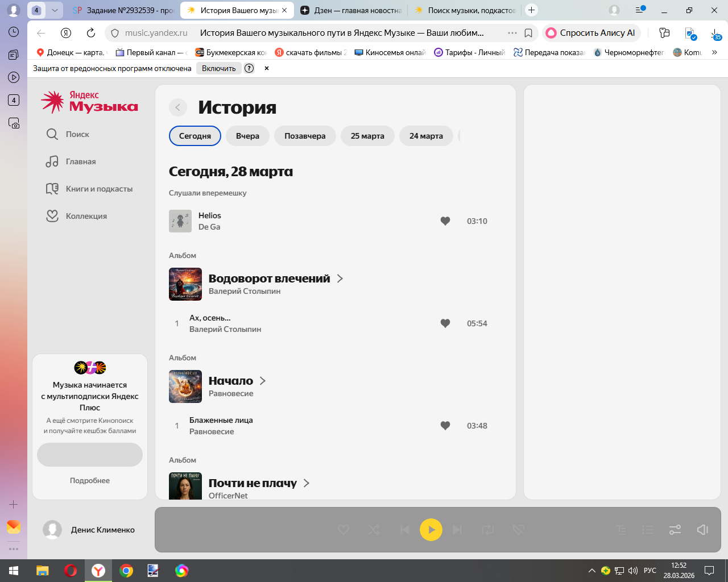Open Windows Start menu
The width and height of the screenshot is (728, 582).
pyautogui.click(x=14, y=571)
